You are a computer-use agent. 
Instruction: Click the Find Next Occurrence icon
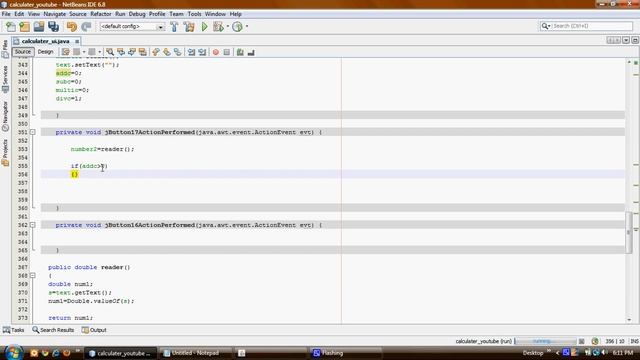131,52
